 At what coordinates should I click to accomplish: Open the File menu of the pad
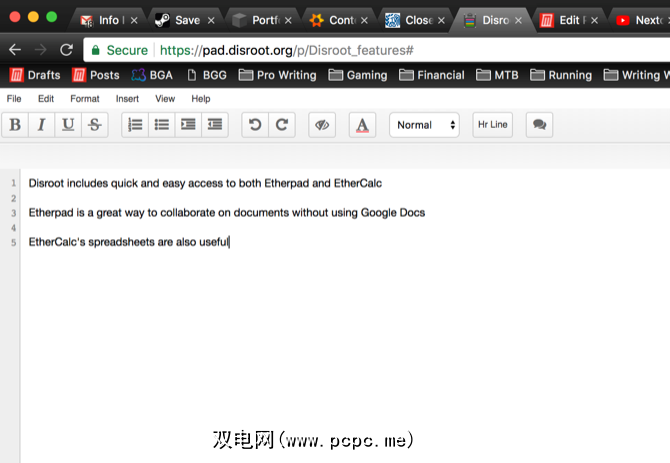pyautogui.click(x=14, y=99)
